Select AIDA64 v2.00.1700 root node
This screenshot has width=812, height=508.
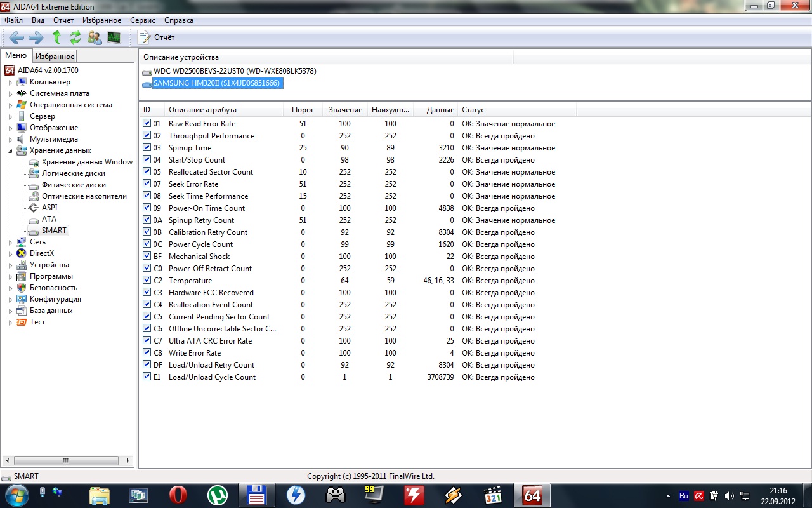click(x=48, y=70)
